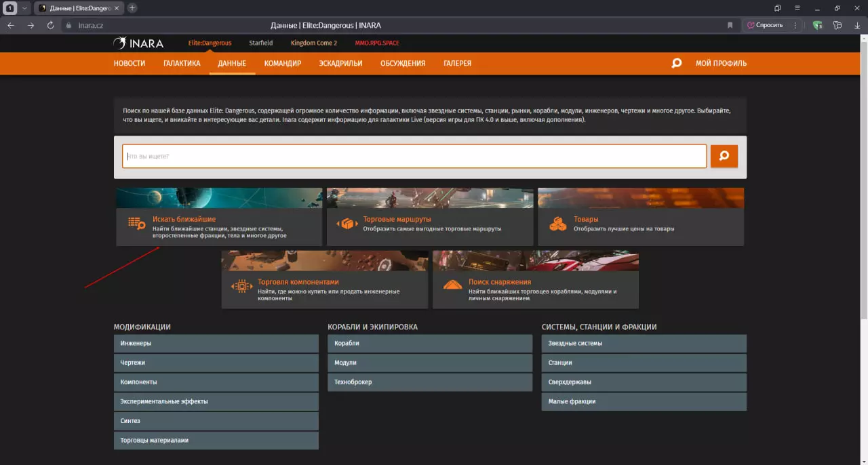
Task: Go back with the browser back arrow
Action: coord(11,25)
